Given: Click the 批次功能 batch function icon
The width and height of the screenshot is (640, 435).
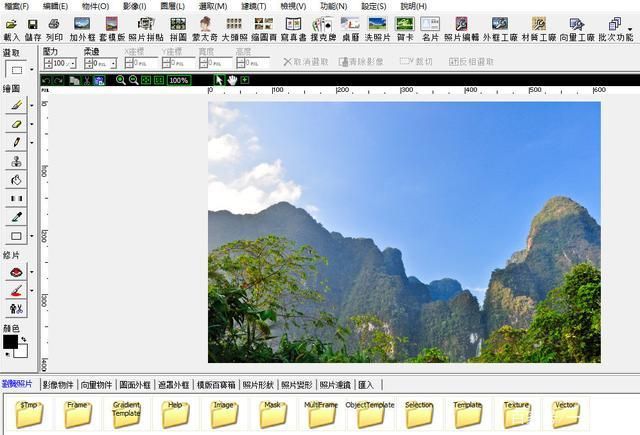Looking at the screenshot, I should tap(616, 29).
